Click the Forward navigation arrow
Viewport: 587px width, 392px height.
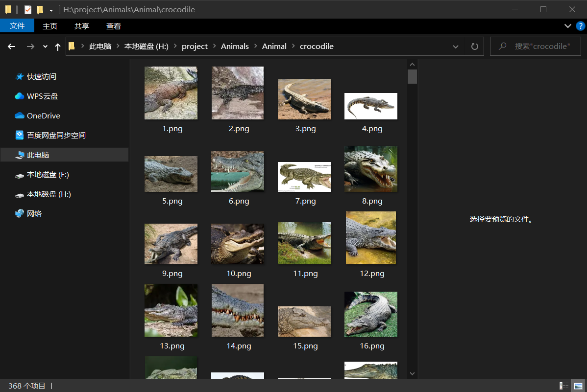[31, 46]
